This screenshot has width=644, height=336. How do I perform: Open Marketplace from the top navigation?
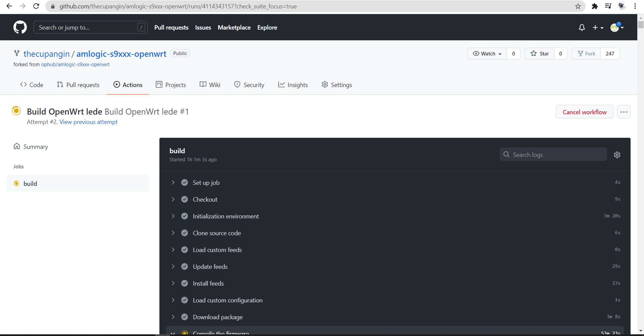234,28
